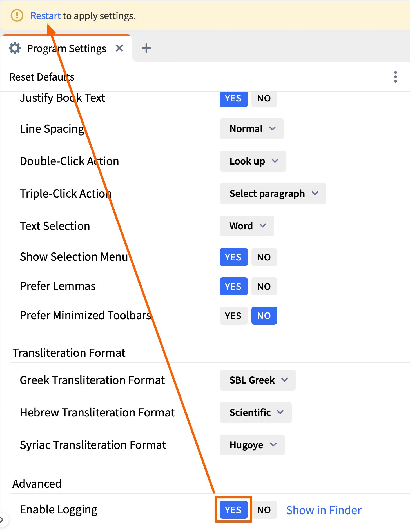
Task: Turn off Enable Logging with NO
Action: (x=264, y=510)
